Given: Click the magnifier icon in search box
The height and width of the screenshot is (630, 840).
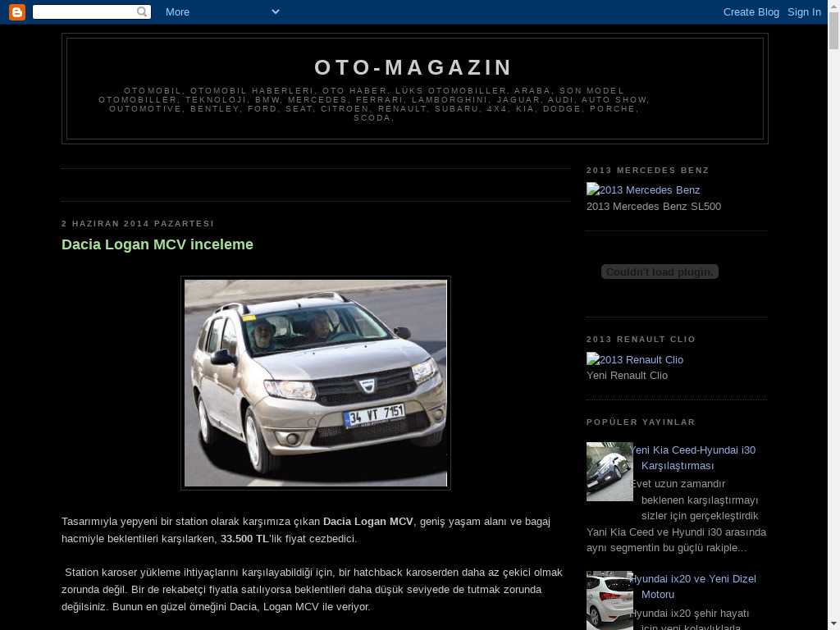Looking at the screenshot, I should tap(142, 11).
